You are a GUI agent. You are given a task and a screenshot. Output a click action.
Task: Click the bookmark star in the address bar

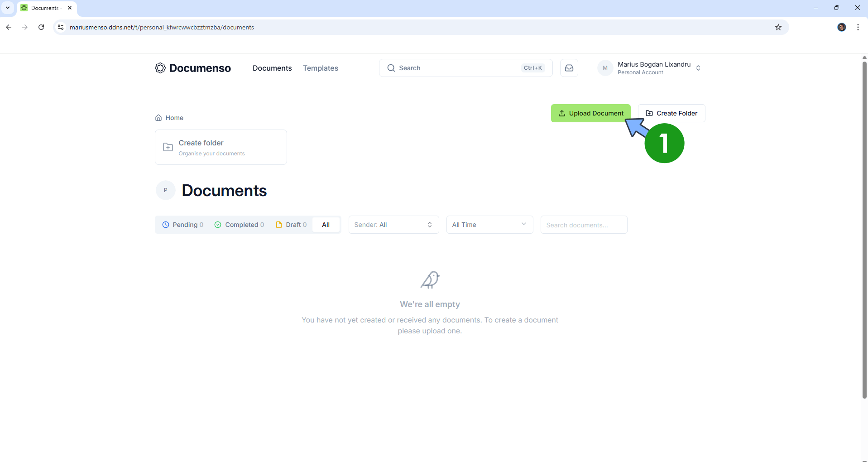[778, 27]
